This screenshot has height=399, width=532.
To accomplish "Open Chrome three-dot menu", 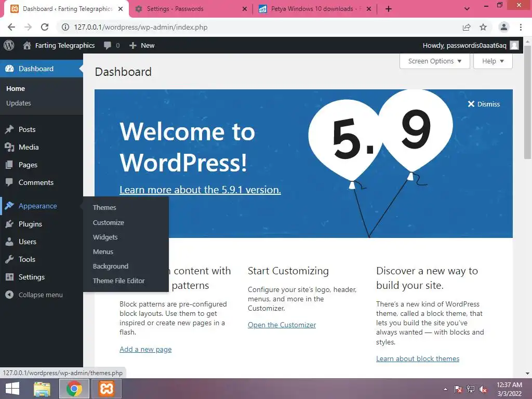I will pyautogui.click(x=521, y=27).
